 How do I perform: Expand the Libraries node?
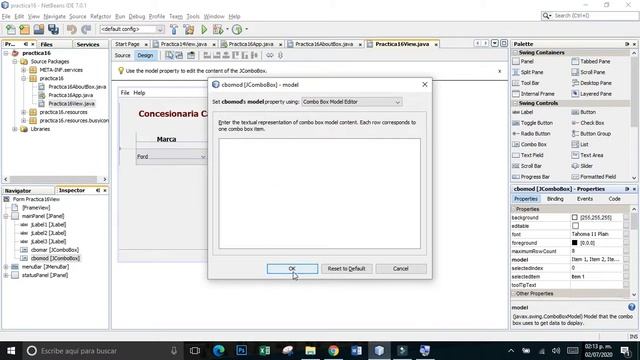[15, 129]
